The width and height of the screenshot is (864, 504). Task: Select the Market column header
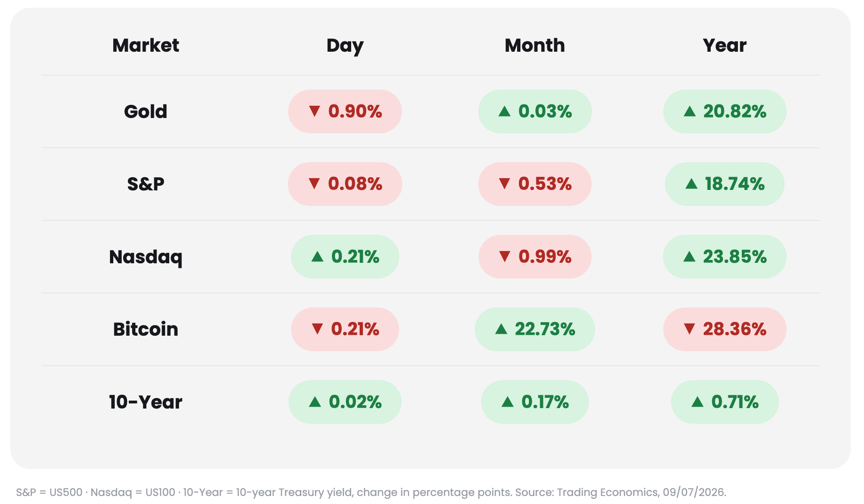[146, 46]
